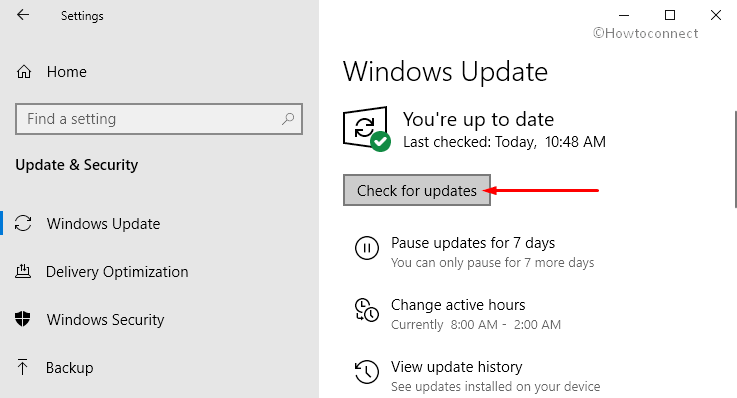The width and height of the screenshot is (737, 398).
Task: Check for updates now
Action: (x=417, y=190)
